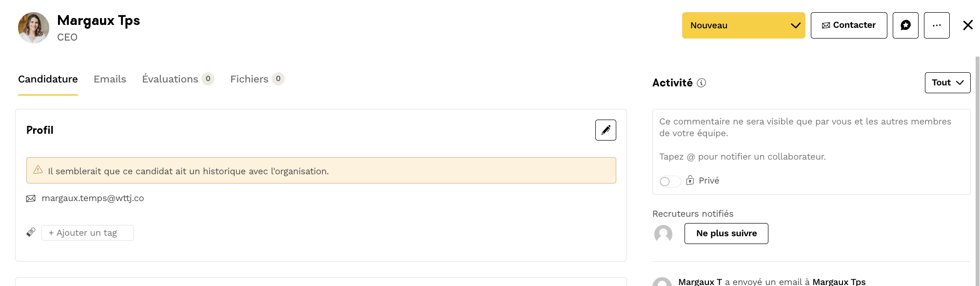Image resolution: width=980 pixels, height=286 pixels.
Task: Open the Nouveau status dropdown
Action: point(743,25)
